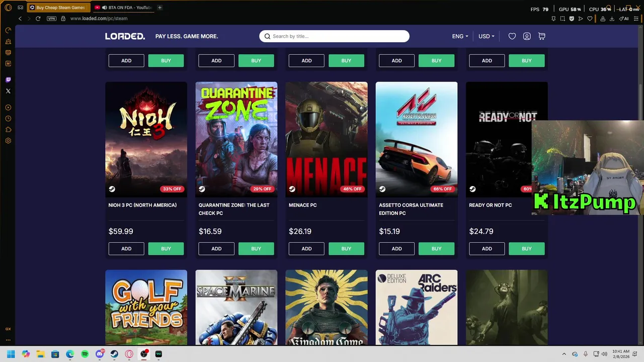Click NIOH 3 PC (NORTH AMERICA) title
The width and height of the screenshot is (644, 362).
point(142,205)
